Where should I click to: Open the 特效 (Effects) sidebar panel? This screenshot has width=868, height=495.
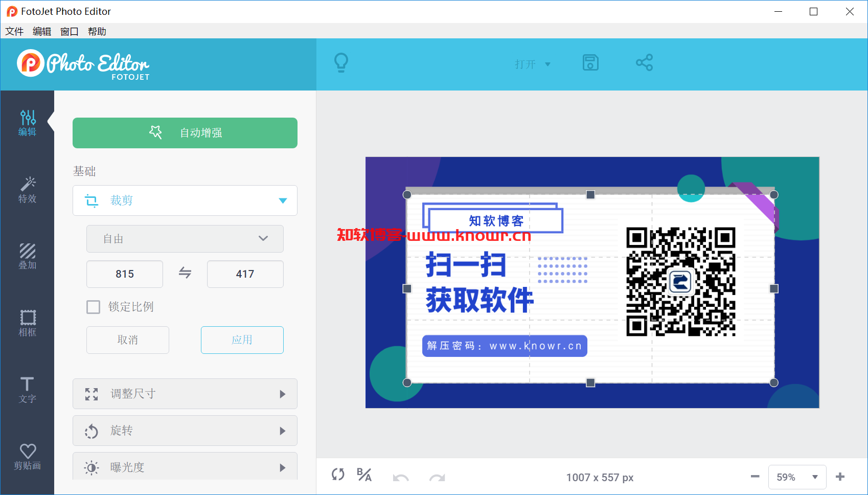point(28,190)
